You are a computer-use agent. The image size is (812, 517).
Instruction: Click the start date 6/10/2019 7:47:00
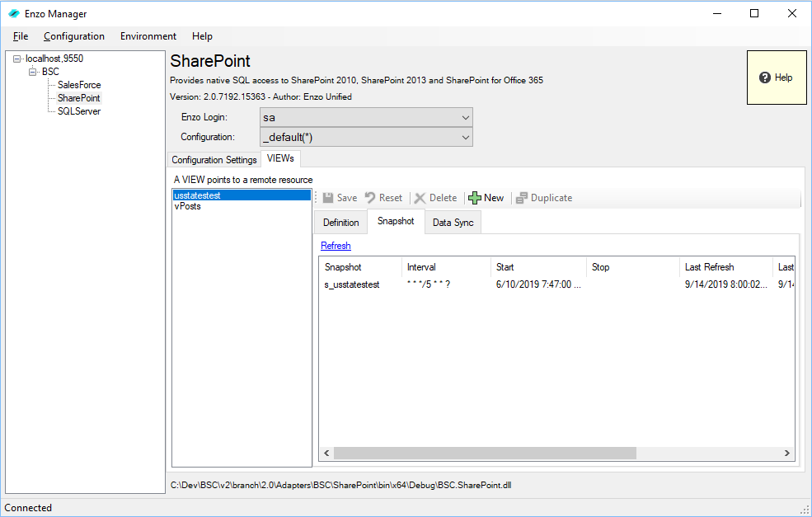coord(538,284)
